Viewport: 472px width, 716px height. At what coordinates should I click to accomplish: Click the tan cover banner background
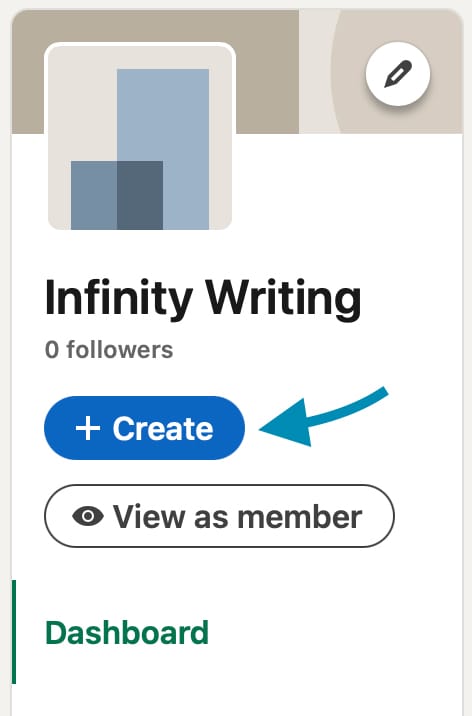click(265, 73)
